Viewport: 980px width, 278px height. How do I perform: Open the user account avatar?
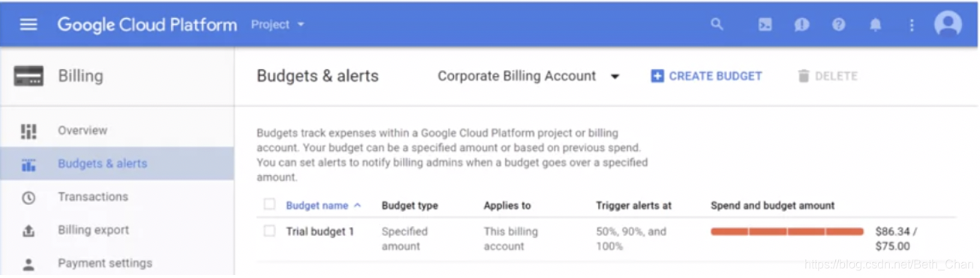point(948,24)
